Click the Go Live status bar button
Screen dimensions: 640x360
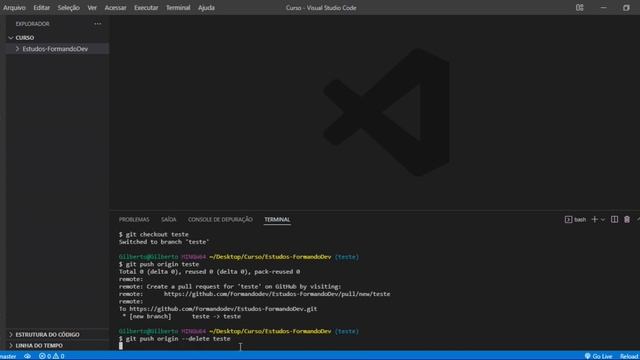(x=598, y=356)
